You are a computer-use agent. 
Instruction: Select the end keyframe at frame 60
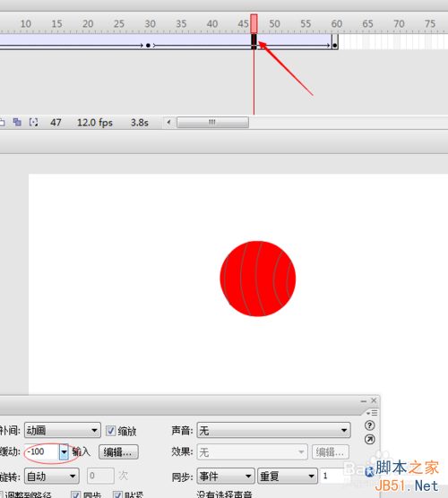click(334, 42)
